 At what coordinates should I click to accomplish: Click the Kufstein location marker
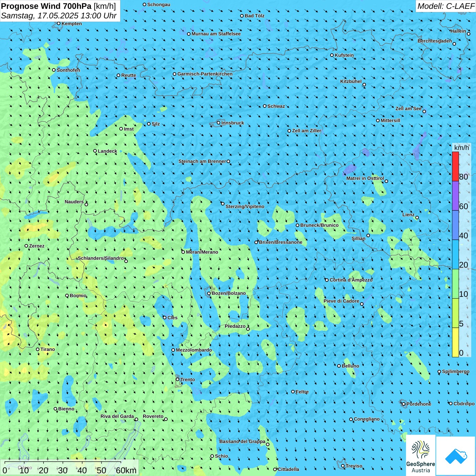(x=332, y=55)
